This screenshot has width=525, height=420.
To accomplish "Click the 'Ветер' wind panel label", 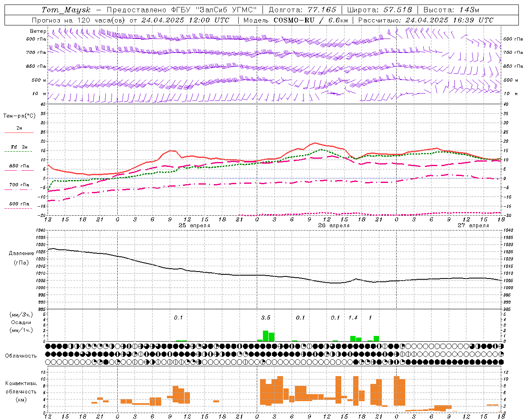I will [x=38, y=31].
